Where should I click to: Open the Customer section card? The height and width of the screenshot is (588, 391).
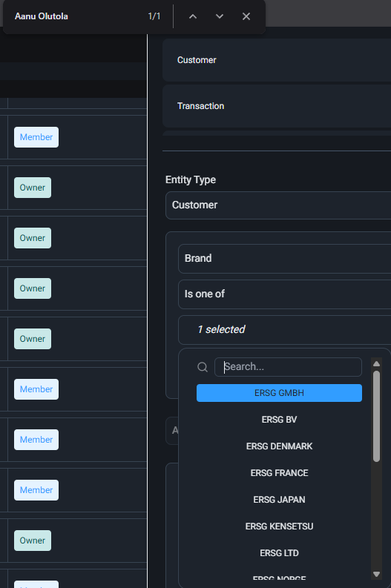point(277,60)
